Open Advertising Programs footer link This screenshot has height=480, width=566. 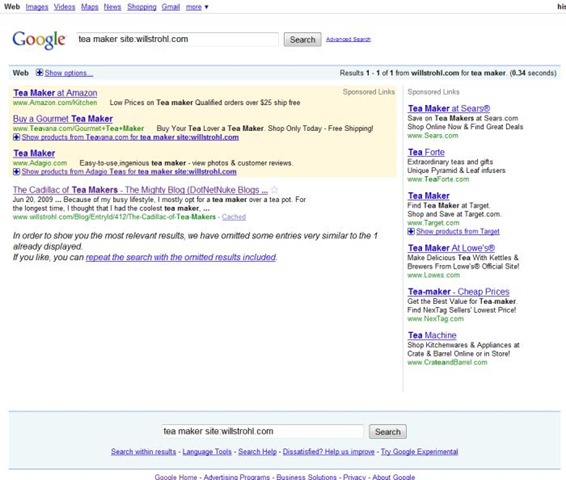coord(237,477)
